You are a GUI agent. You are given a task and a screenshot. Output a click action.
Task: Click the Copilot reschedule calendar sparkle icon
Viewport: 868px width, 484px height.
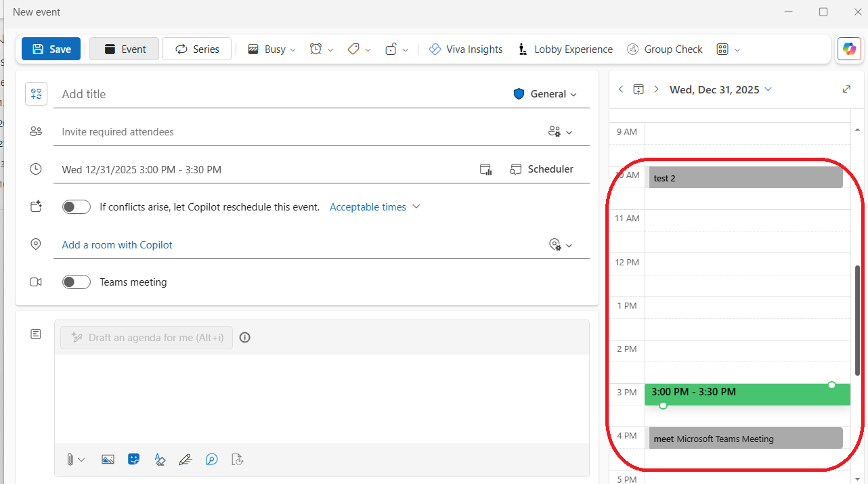pos(36,207)
